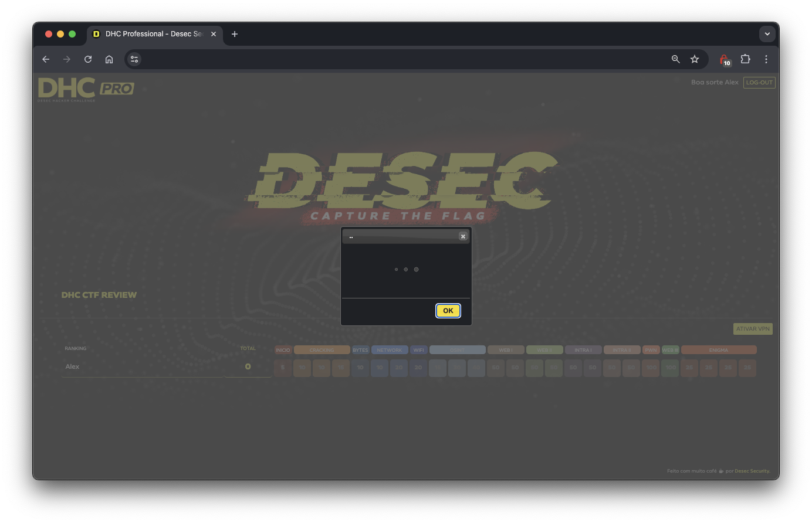Viewport: 812px width, 523px height.
Task: Open the red extension with badge 10
Action: tap(725, 60)
